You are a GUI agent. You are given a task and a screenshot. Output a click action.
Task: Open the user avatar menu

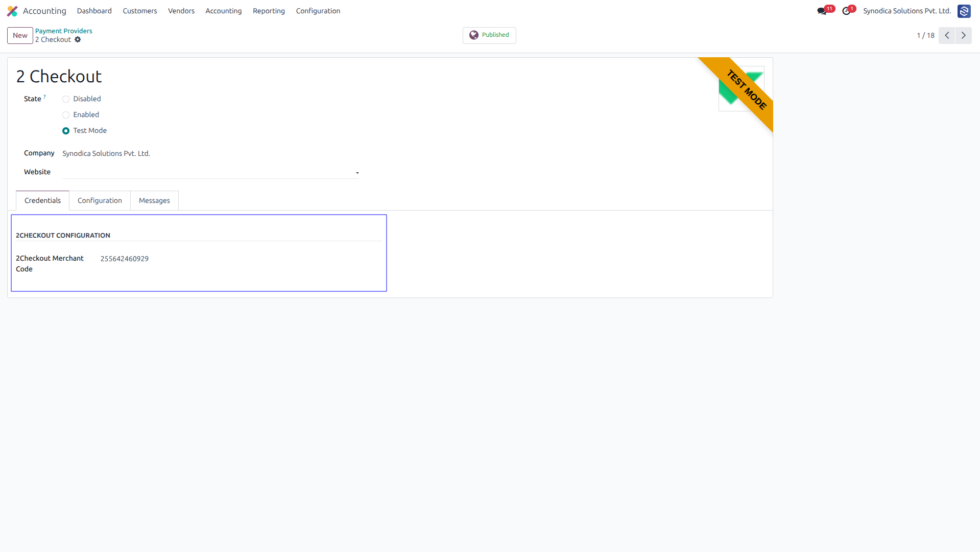(964, 11)
